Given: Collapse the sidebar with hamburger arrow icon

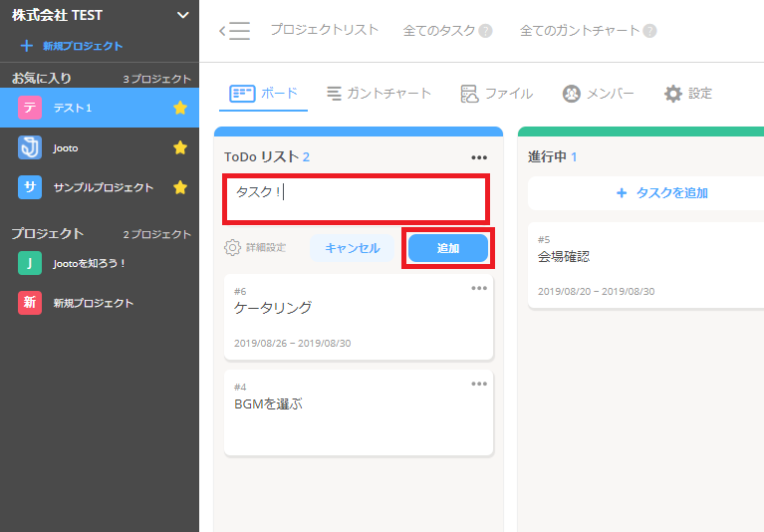Looking at the screenshot, I should [234, 31].
